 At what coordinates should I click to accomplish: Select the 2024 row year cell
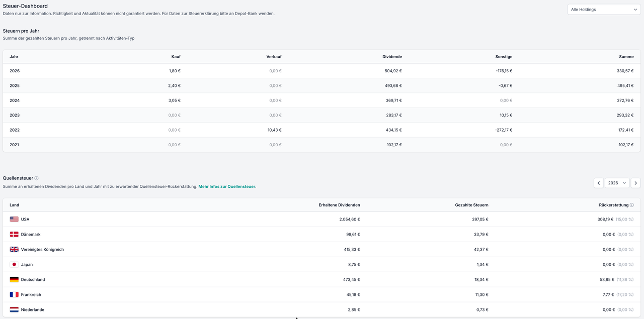[15, 100]
